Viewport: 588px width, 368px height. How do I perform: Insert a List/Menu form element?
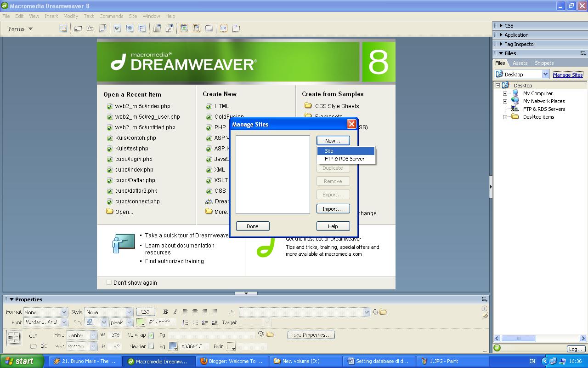click(157, 29)
